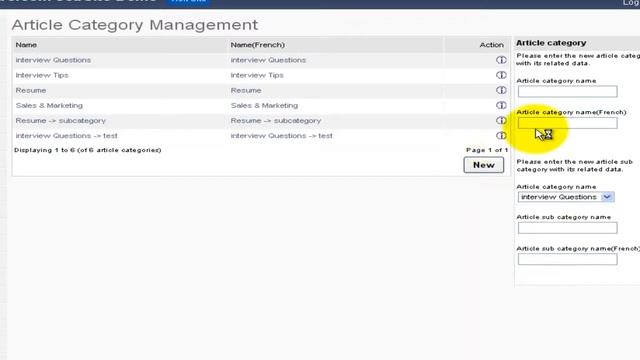Select Sales & Marketing in Name column
This screenshot has height=360, width=640.
(x=49, y=105)
